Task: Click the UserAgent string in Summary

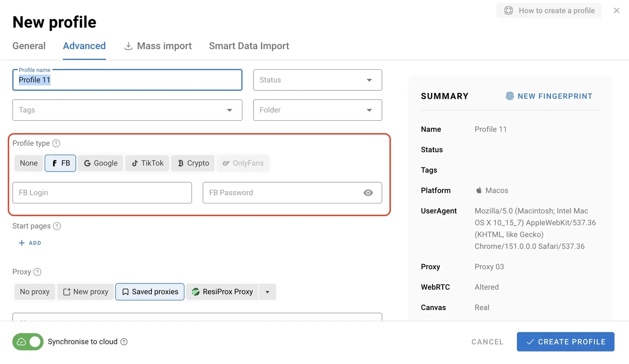Action: [x=535, y=228]
